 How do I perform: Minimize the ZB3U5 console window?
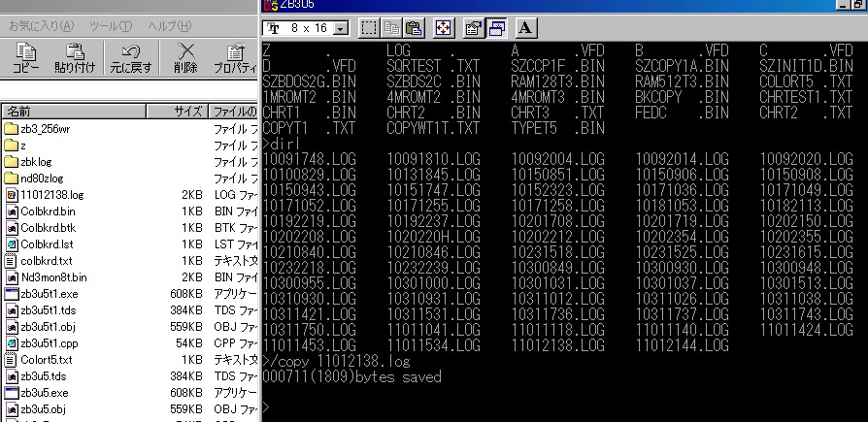click(x=843, y=5)
